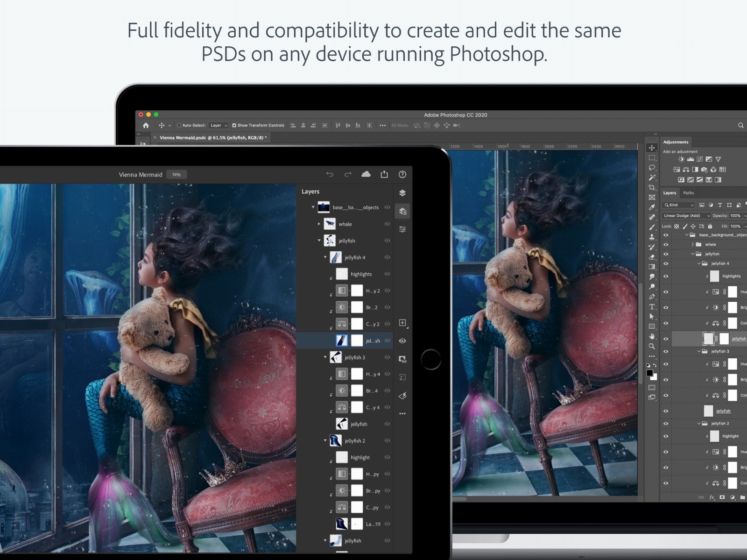Hide the highlights layer on iPad
Viewport: 747px width, 560px height.
tap(387, 274)
